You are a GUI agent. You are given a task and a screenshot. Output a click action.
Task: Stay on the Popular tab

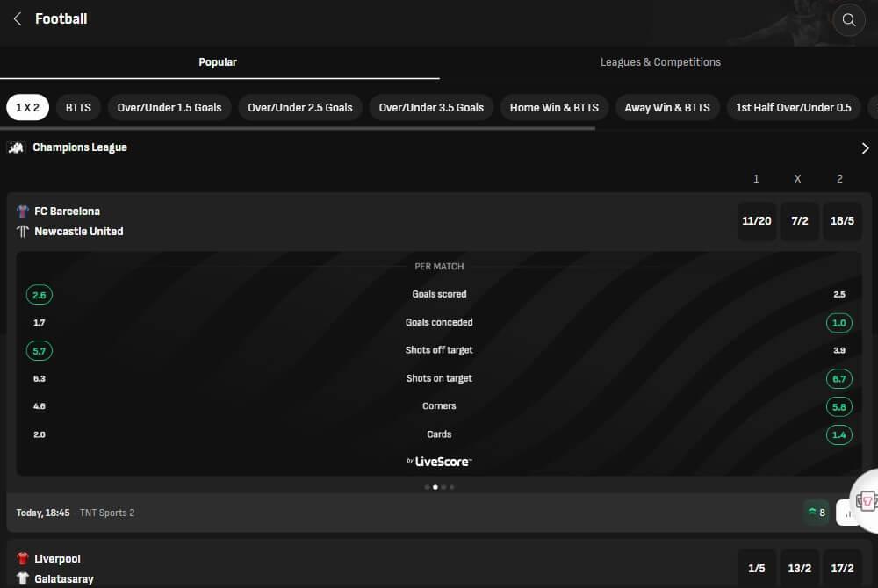pos(217,61)
